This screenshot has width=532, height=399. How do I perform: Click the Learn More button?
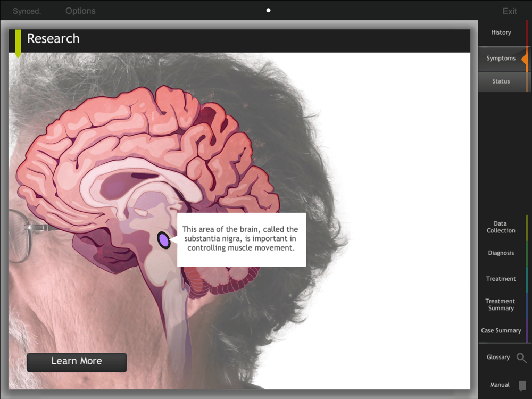tap(77, 362)
